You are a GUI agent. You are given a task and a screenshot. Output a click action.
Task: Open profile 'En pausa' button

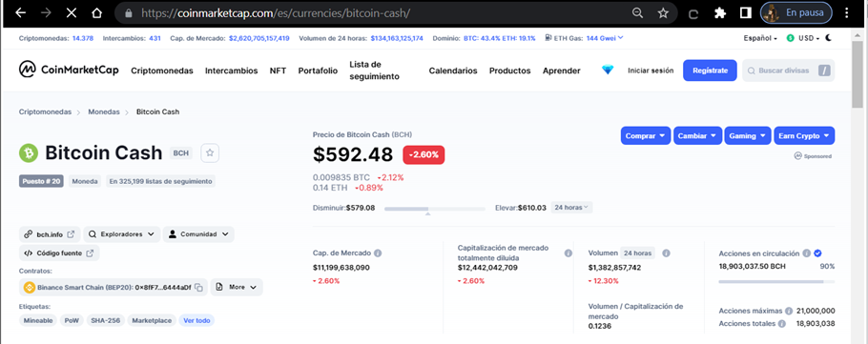click(796, 13)
